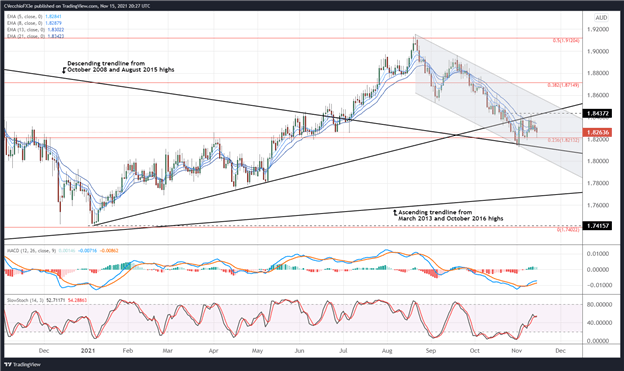Click the 1.80000 price axis tick

click(597, 161)
